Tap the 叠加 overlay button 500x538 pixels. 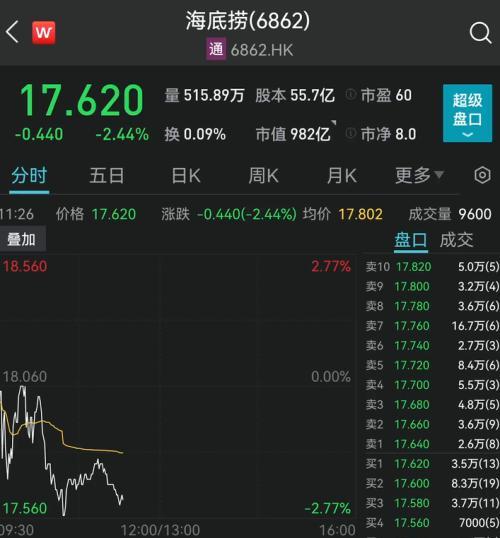22,239
